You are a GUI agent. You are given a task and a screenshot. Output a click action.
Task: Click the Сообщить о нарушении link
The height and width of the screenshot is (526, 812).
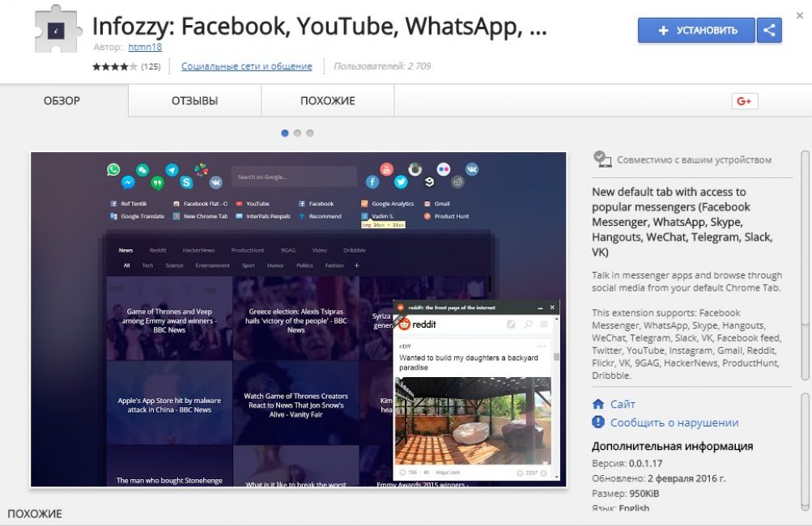[674, 422]
